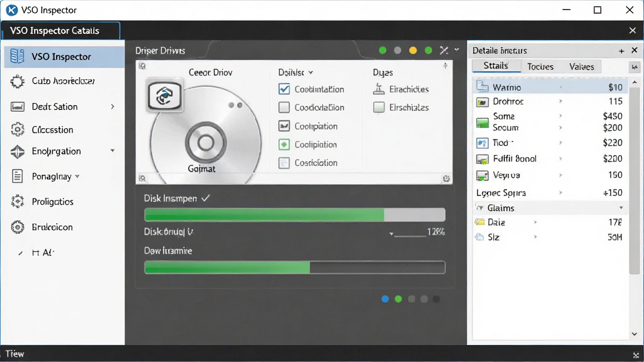The image size is (644, 362).
Task: Click the Eirachicles icon under Dyas
Action: (379, 89)
